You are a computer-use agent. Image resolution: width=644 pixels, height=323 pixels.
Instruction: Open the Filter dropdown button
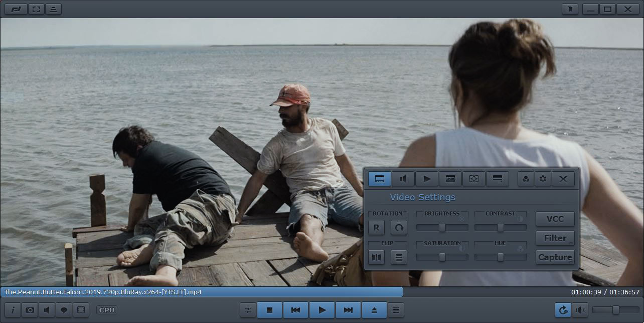tap(555, 238)
